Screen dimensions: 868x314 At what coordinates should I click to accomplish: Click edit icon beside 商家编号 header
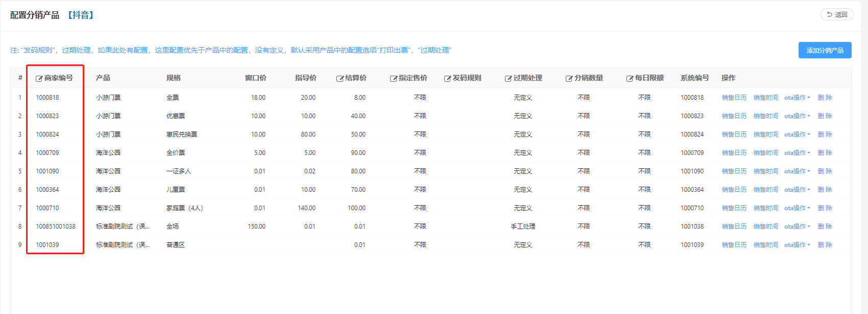pos(39,78)
